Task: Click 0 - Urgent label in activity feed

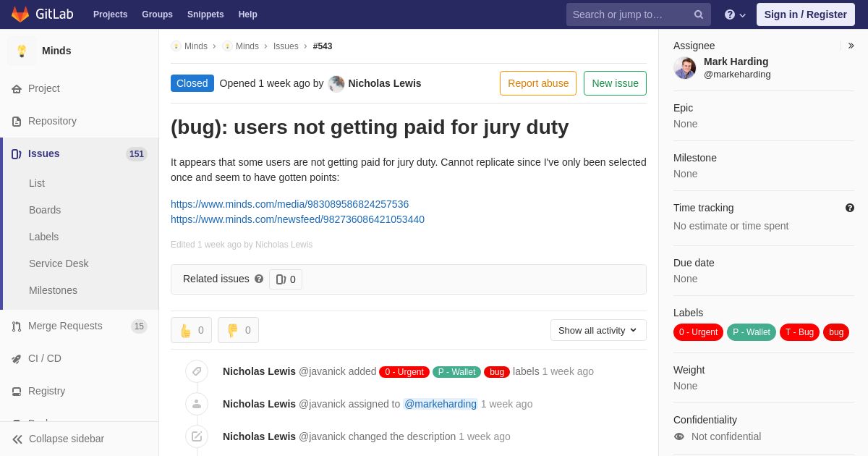Action: point(404,372)
